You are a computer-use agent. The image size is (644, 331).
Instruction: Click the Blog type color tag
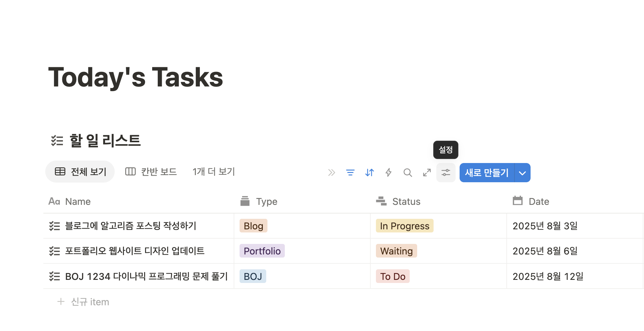[x=253, y=226]
